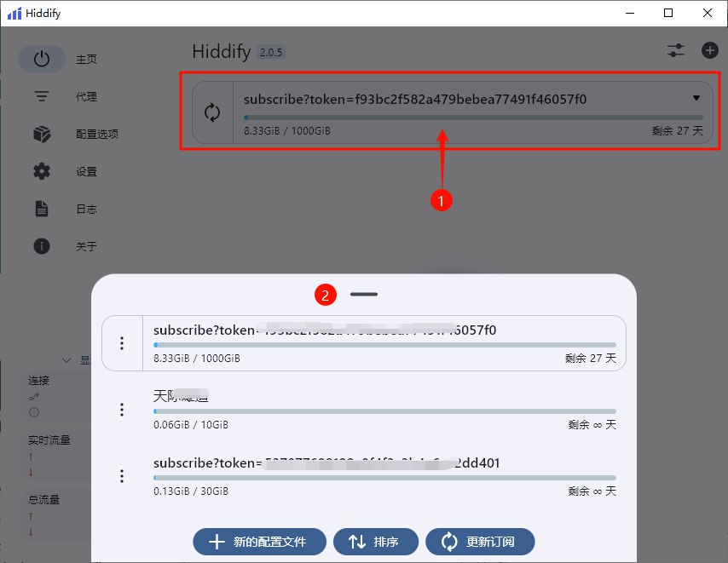Click the 新的配置文件 button
Viewport: 728px width, 563px height.
click(x=259, y=542)
